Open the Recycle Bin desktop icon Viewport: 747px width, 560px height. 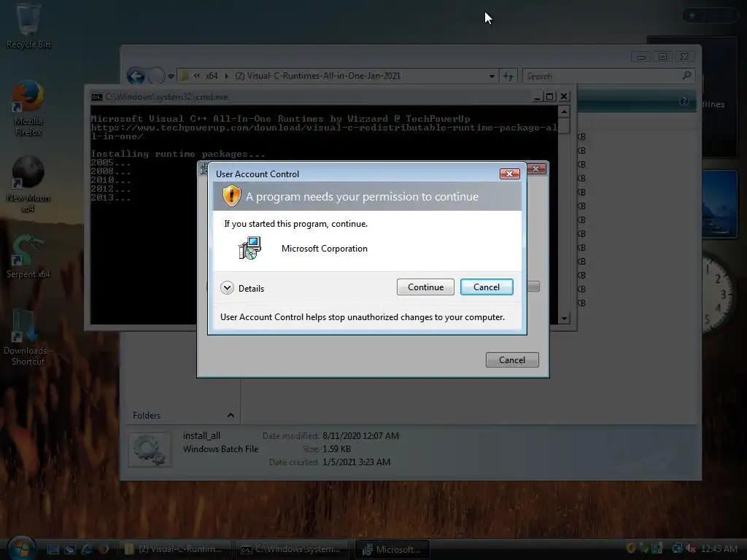[28, 26]
